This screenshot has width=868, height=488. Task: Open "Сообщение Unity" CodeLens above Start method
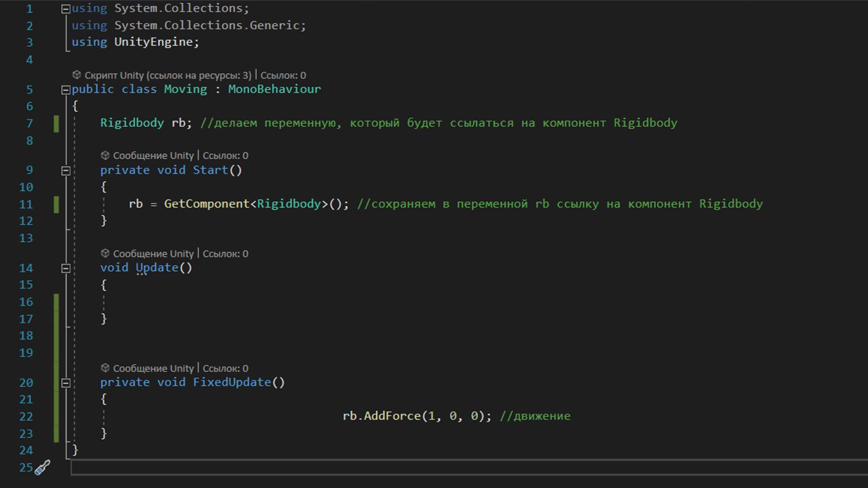click(153, 156)
